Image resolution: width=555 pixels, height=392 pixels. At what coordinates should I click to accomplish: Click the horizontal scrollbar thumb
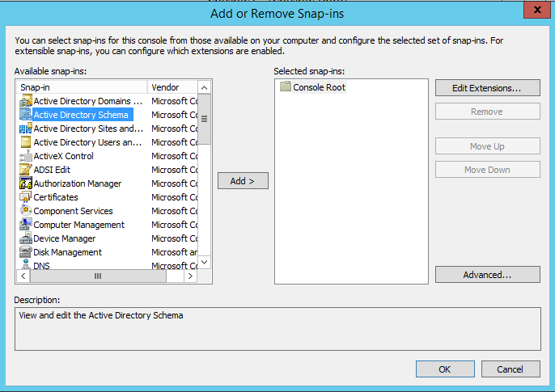coord(98,276)
